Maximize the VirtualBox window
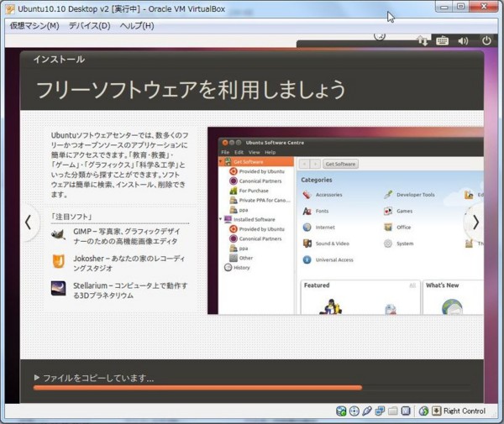The image size is (504, 424). point(460,7)
